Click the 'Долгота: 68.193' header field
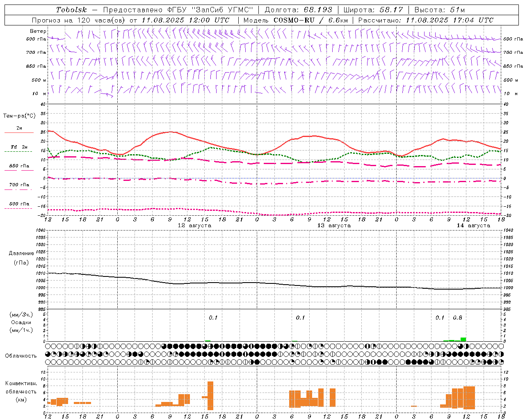The width and height of the screenshot is (525, 420). point(298,10)
